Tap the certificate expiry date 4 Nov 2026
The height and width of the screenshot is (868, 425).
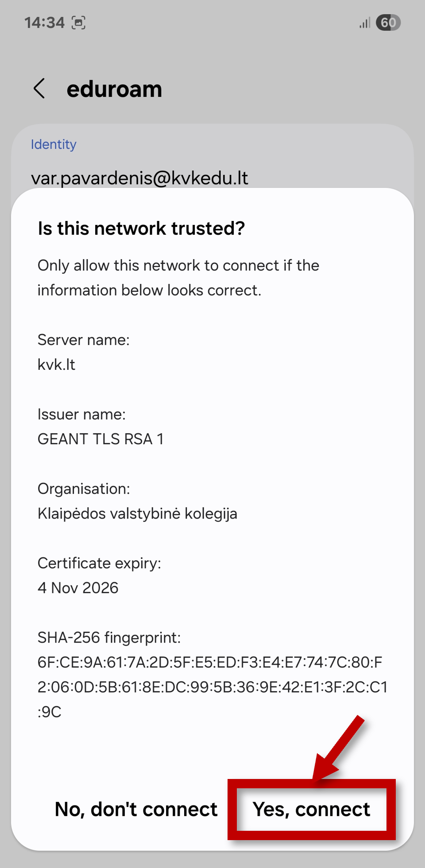pyautogui.click(x=78, y=588)
